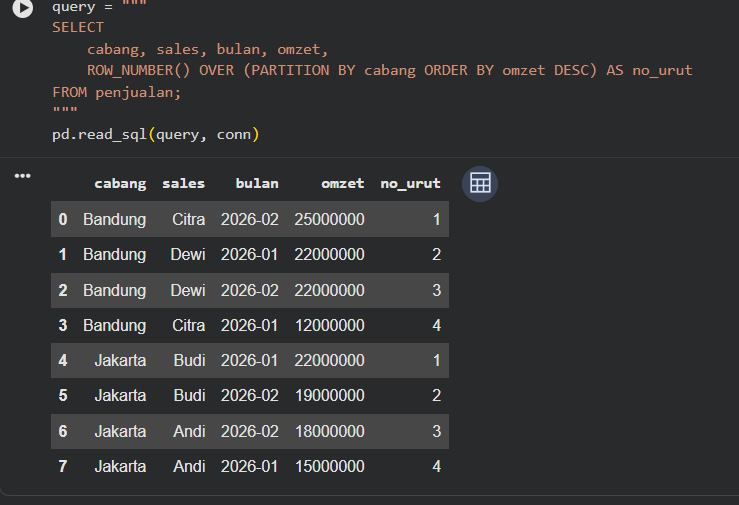Place cursor in the ROW_NUMBER() OVER line
This screenshot has width=739, height=505.
tap(389, 70)
